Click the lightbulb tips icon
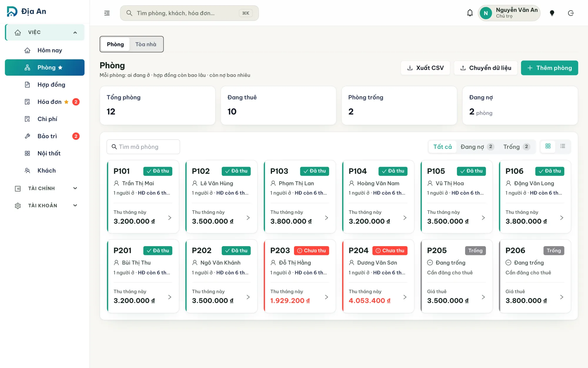 point(552,13)
